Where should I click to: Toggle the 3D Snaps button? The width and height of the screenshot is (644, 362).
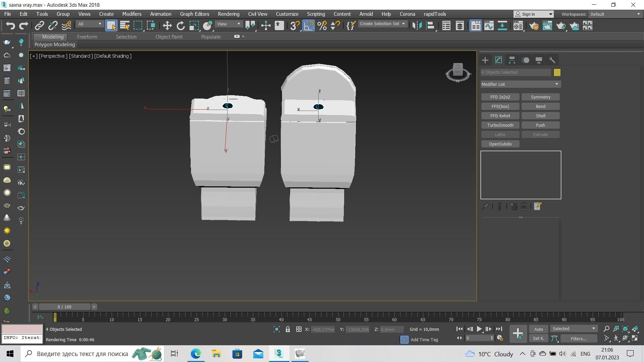click(295, 25)
